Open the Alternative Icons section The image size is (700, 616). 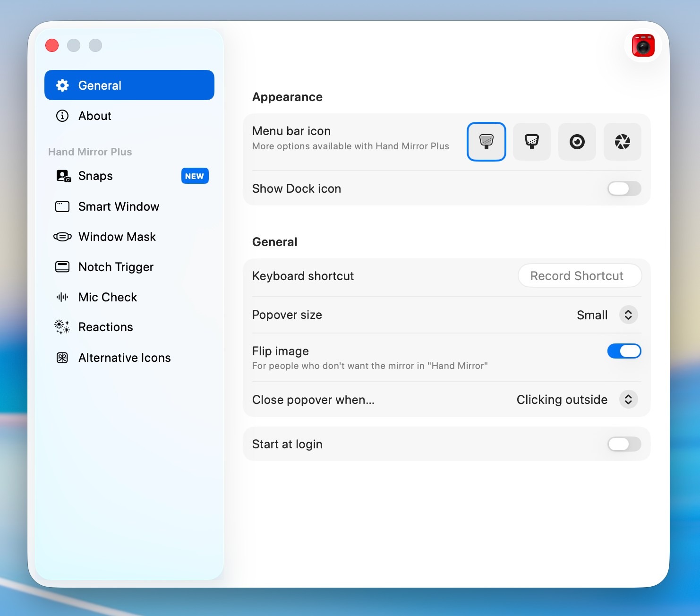click(129, 358)
